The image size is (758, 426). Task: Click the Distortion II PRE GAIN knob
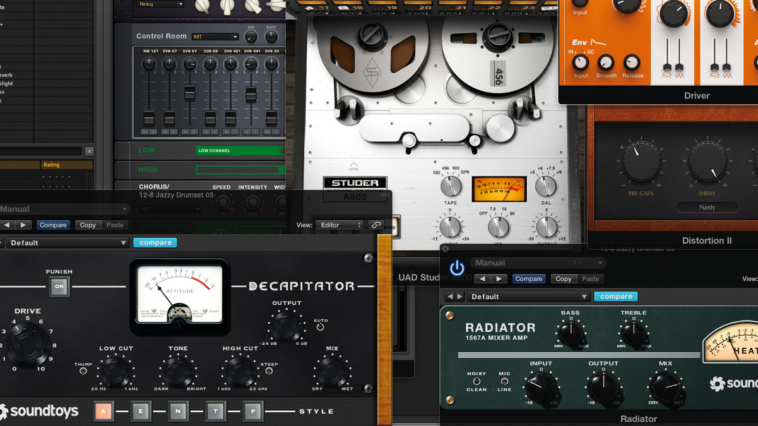tap(641, 163)
